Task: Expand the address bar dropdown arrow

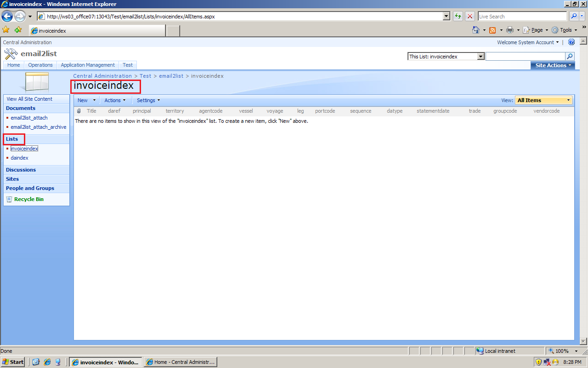Action: pos(447,17)
